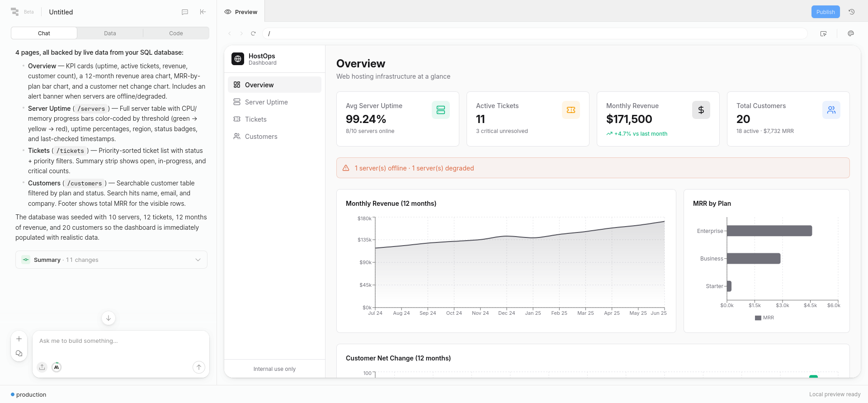Click the Internal use only footer text
This screenshot has width=868, height=403.
click(x=274, y=369)
